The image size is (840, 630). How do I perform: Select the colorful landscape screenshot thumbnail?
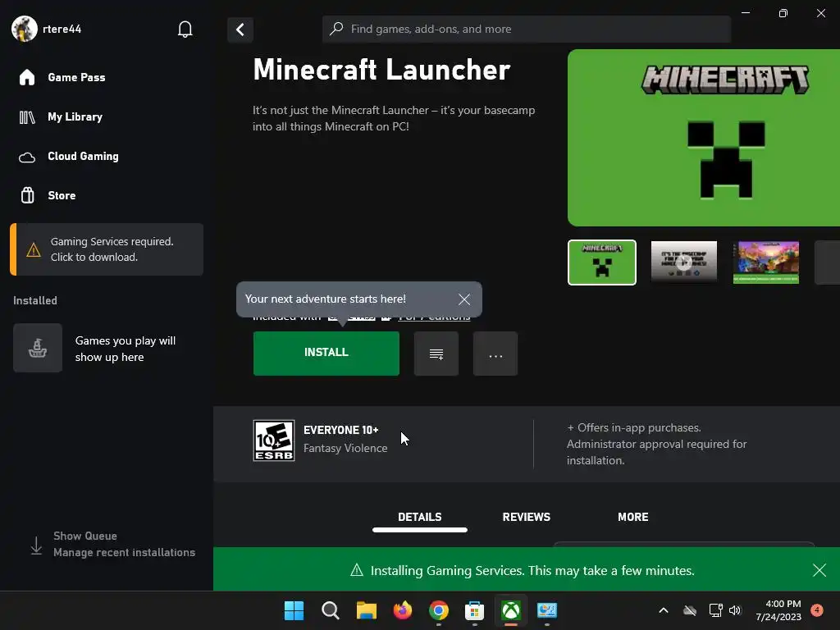tap(765, 262)
